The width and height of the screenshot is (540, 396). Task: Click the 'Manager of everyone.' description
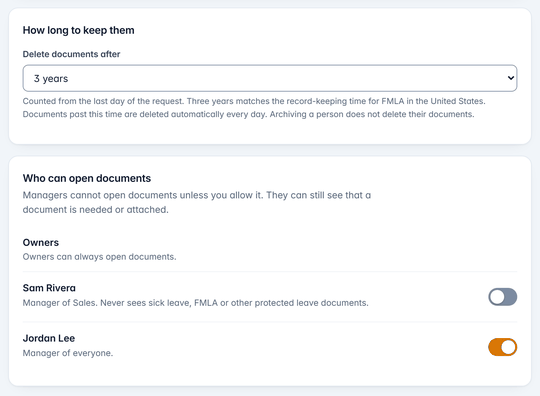tap(68, 353)
